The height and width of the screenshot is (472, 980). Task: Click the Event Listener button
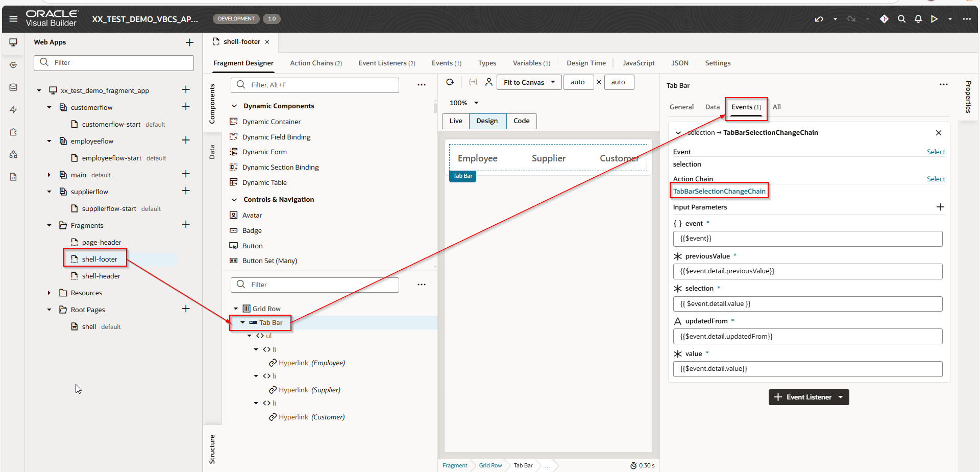tap(808, 397)
